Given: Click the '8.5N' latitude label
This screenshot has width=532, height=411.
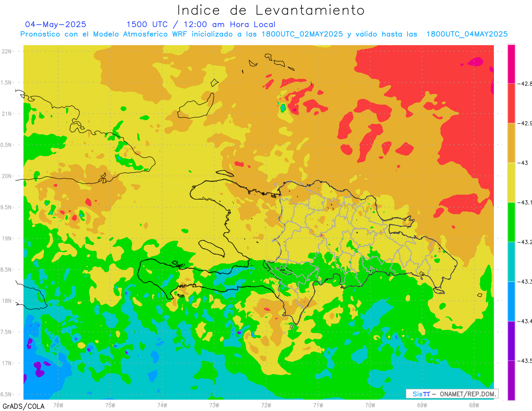Looking at the screenshot, I should point(6,270).
